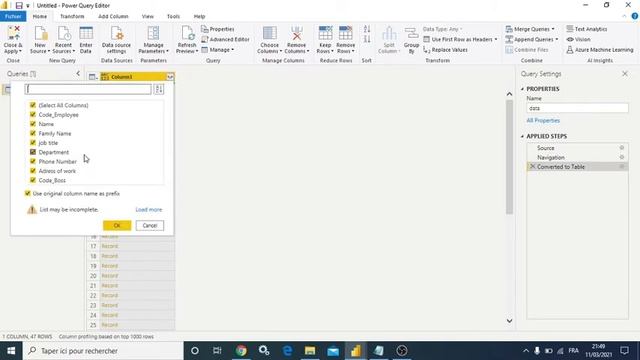Screen dimensions: 640x360
Task: Click the Cancel button
Action: (150, 225)
